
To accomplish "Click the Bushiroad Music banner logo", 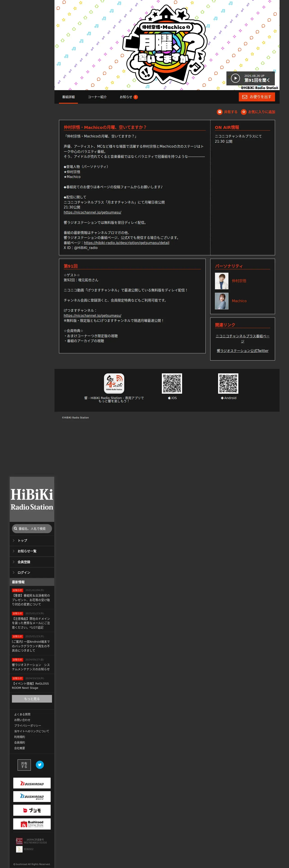I will click(32, 797).
